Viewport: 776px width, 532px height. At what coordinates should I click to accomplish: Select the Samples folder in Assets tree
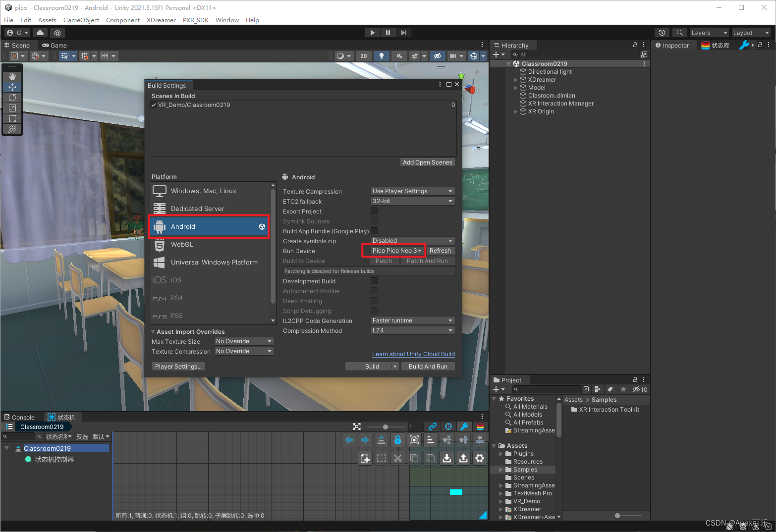525,470
